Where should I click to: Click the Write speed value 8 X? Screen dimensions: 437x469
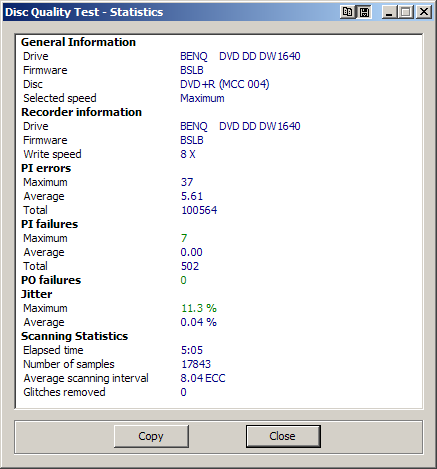[x=188, y=154]
